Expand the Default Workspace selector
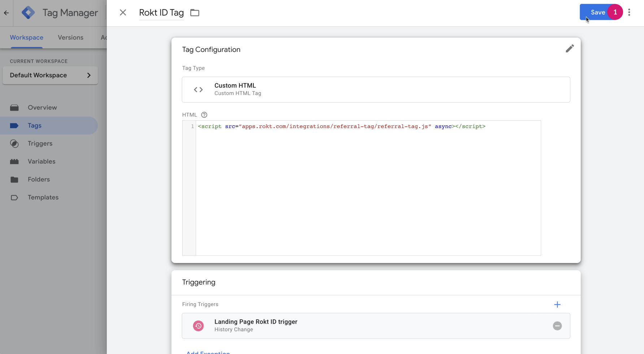 coord(50,75)
